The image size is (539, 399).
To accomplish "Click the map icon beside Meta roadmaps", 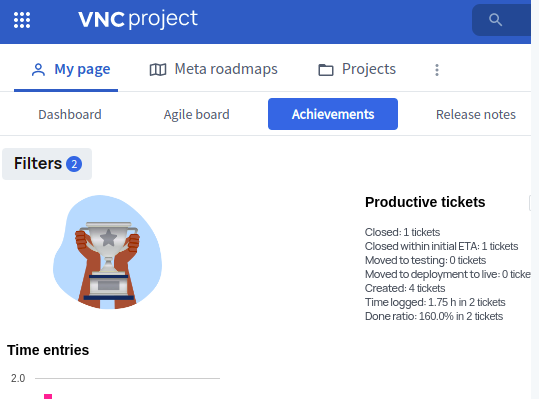I will click(x=158, y=70).
